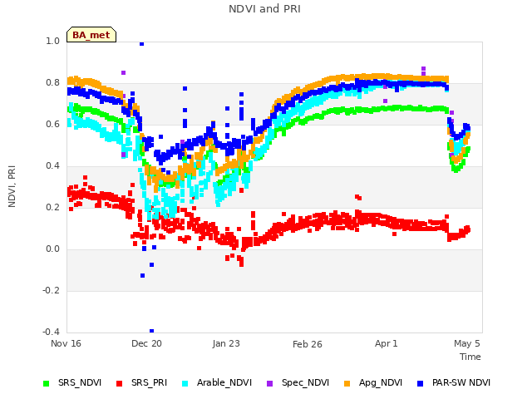
Task: Click the 0.0 y-axis tick label
Action: tap(52, 249)
